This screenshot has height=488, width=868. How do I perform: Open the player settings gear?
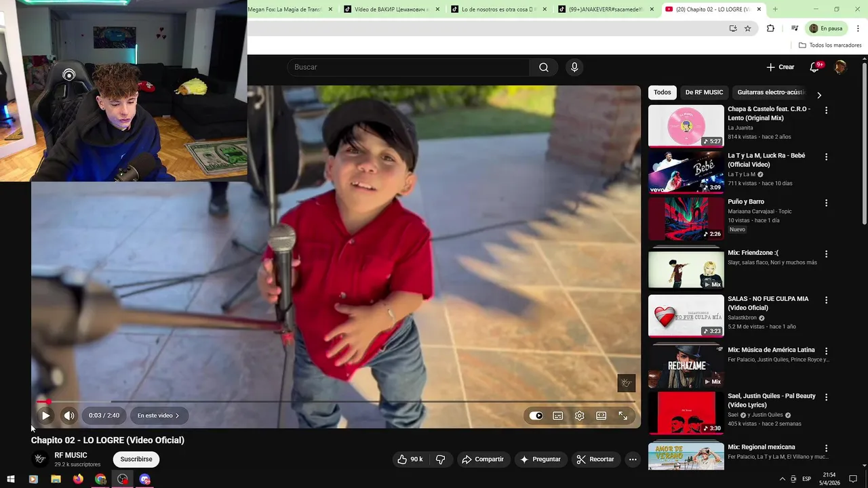(579, 415)
